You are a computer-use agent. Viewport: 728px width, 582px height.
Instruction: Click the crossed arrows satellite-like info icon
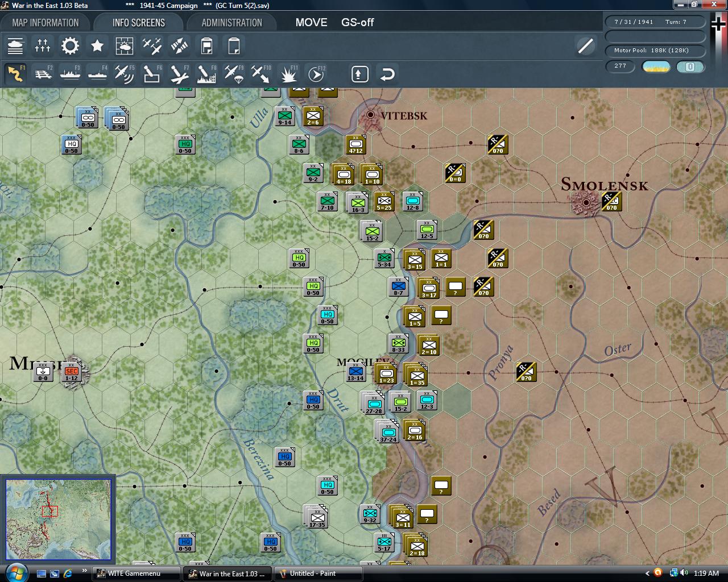(x=179, y=46)
